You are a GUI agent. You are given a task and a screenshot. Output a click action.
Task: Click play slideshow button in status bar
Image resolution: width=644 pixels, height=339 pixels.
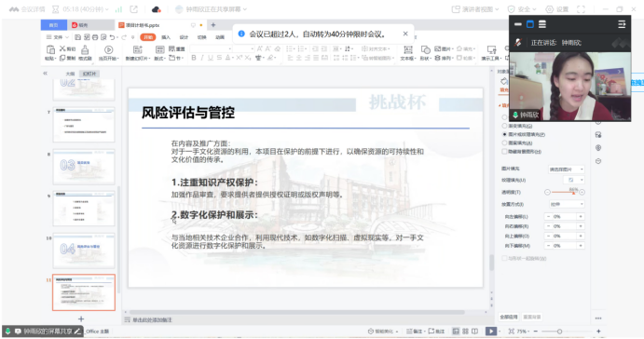pos(490,331)
